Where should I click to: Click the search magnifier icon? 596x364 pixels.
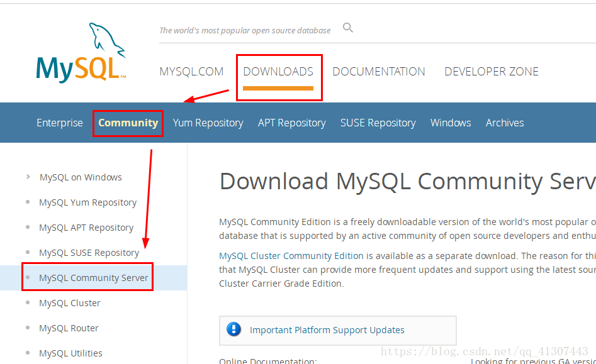tap(348, 28)
